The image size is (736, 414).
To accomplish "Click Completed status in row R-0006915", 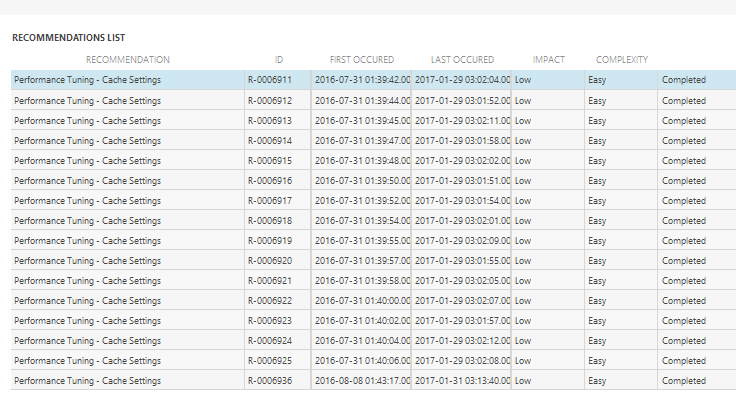I will 684,161.
